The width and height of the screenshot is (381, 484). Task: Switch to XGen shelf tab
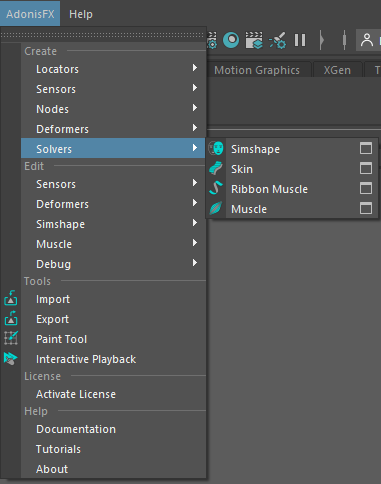tap(337, 70)
